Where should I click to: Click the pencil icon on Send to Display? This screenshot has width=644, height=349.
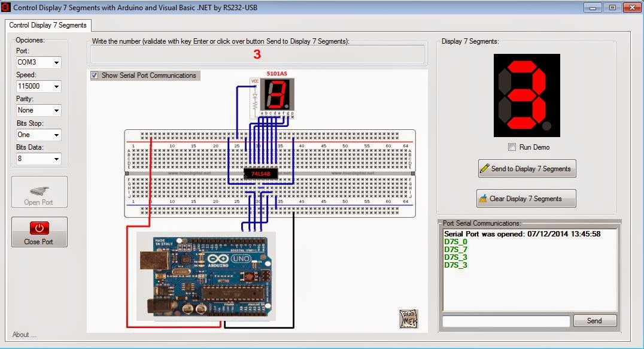pyautogui.click(x=485, y=168)
